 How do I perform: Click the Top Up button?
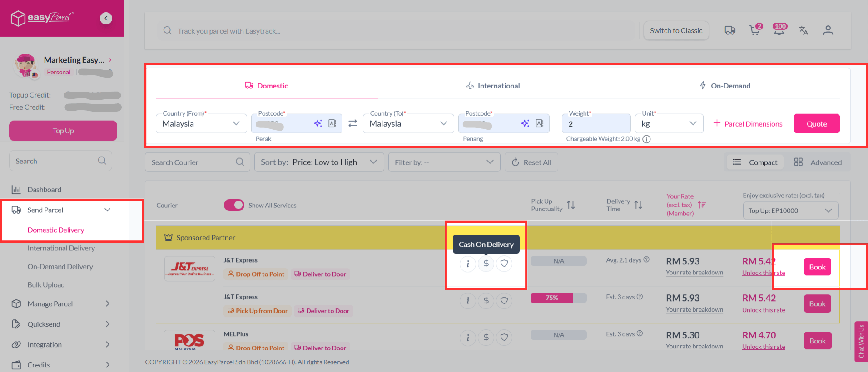coord(63,131)
